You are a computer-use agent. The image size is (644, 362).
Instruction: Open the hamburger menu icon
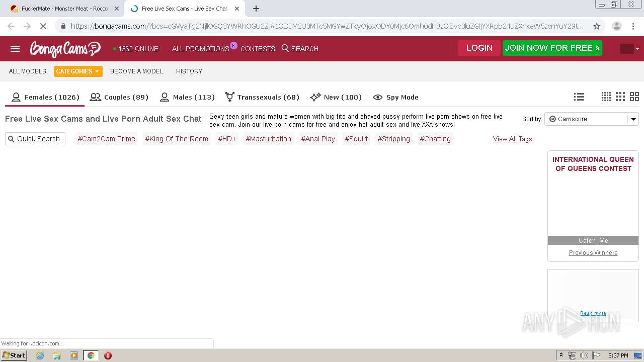pos(15,49)
